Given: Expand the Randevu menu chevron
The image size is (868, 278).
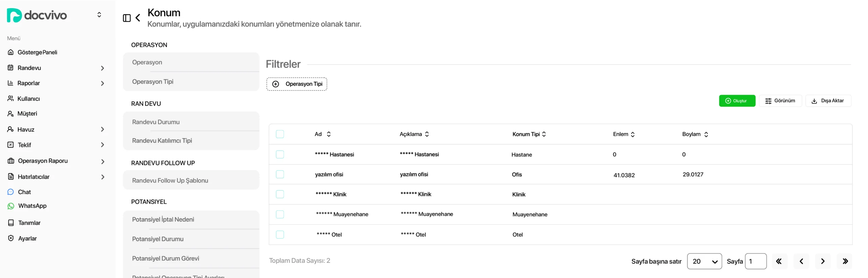Looking at the screenshot, I should click(102, 68).
